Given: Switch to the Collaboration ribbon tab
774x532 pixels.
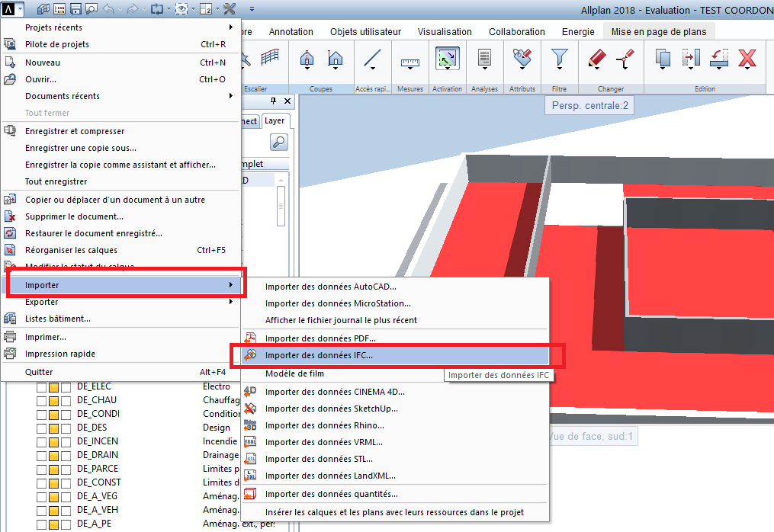Looking at the screenshot, I should click(517, 31).
